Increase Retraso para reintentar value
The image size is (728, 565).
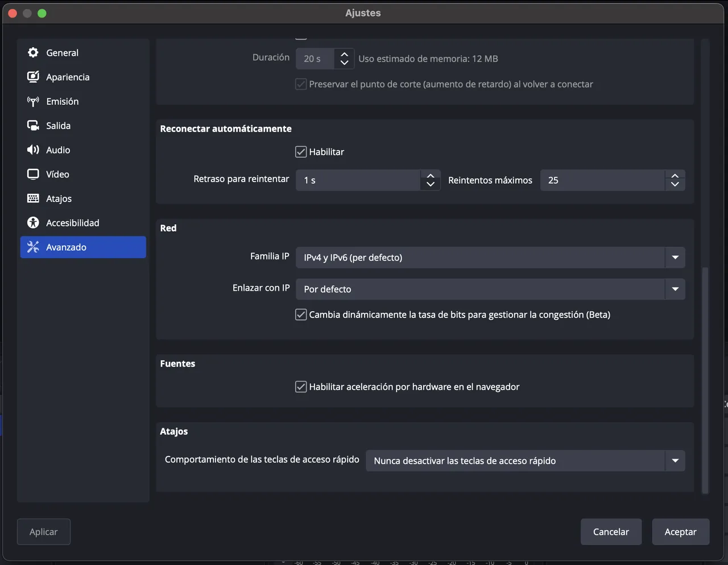tap(431, 176)
